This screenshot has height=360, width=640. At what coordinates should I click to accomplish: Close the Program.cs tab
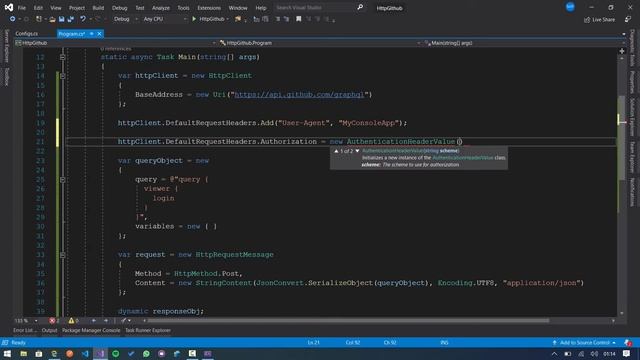[x=99, y=34]
